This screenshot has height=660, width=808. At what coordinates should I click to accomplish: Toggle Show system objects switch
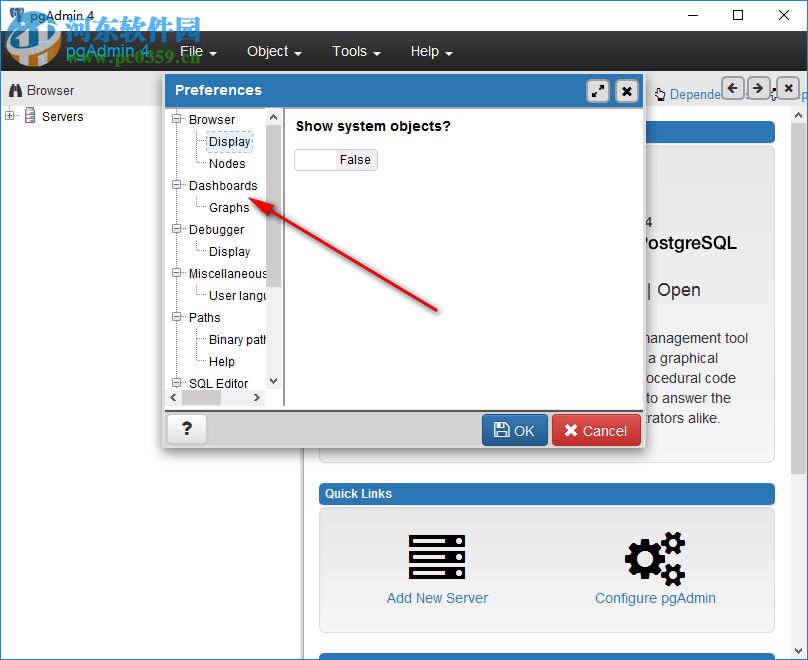[x=336, y=160]
